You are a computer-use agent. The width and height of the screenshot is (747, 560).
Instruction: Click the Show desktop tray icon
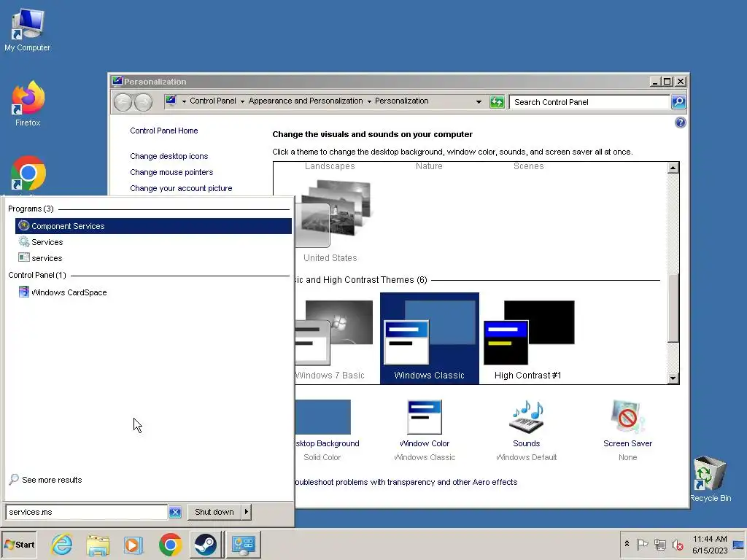(738, 545)
